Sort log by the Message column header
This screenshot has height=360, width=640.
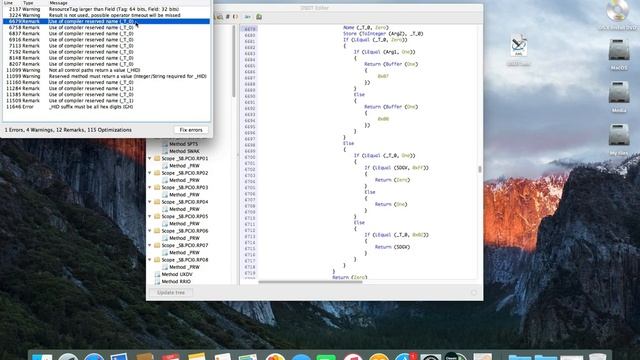click(58, 2)
